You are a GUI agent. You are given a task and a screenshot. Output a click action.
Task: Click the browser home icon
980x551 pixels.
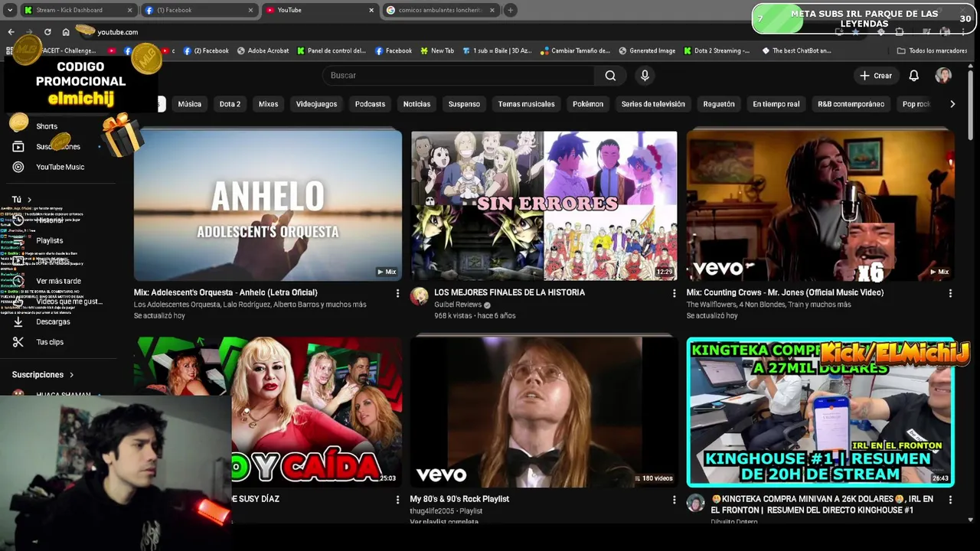[x=66, y=32]
